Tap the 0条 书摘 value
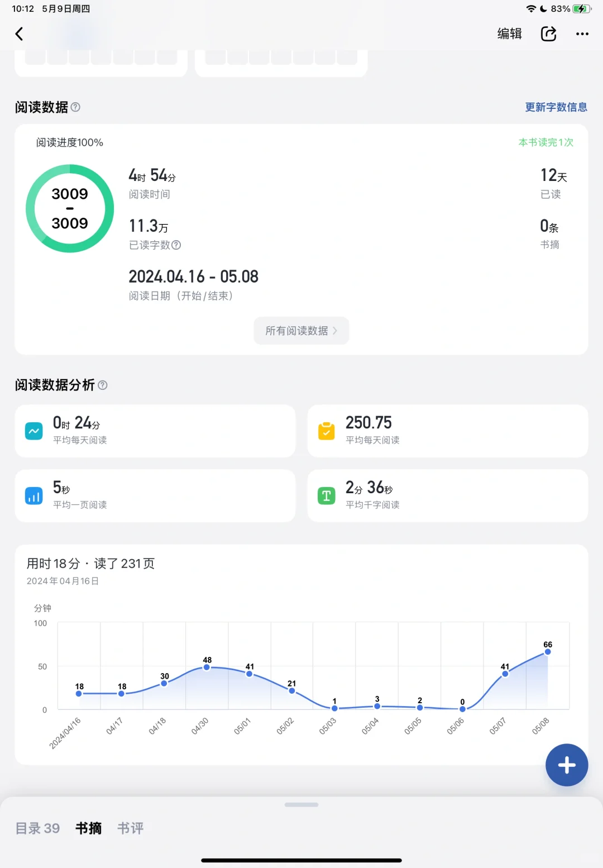The width and height of the screenshot is (603, 868). pyautogui.click(x=549, y=226)
